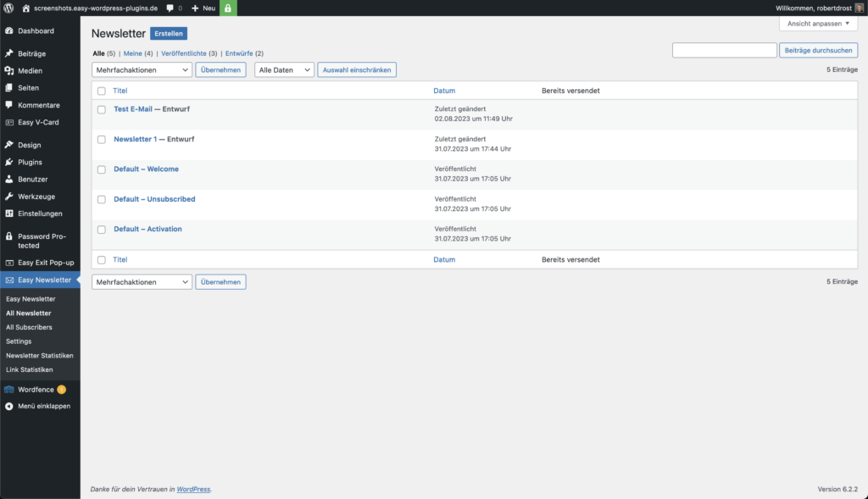Show the Alle (5) filter view
The height and width of the screenshot is (499, 868).
103,53
